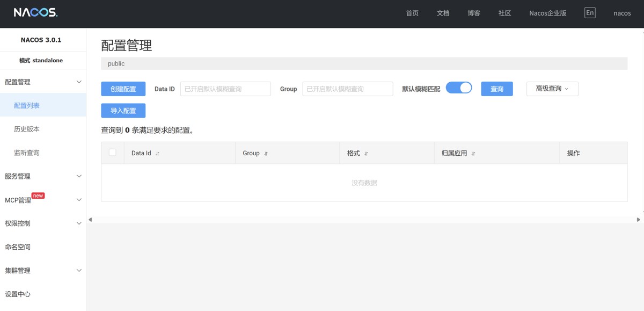
Task: Open the 设置中心 menu item
Action: [x=43, y=294]
